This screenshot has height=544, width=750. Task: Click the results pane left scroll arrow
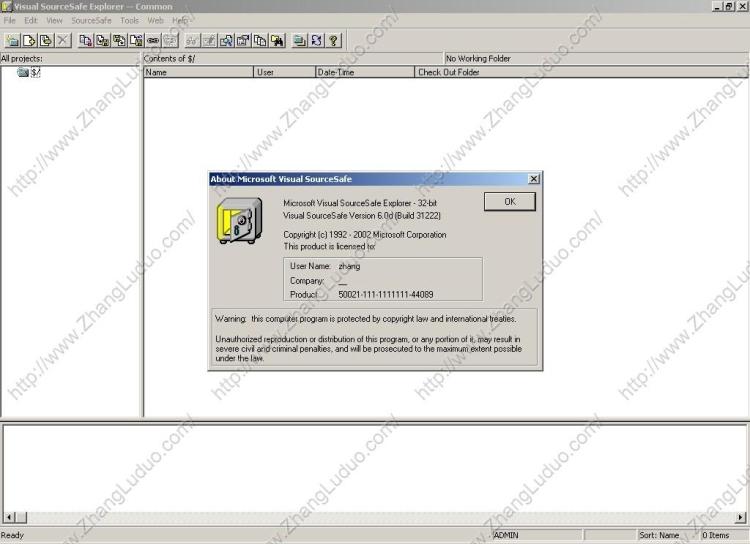(x=9, y=517)
